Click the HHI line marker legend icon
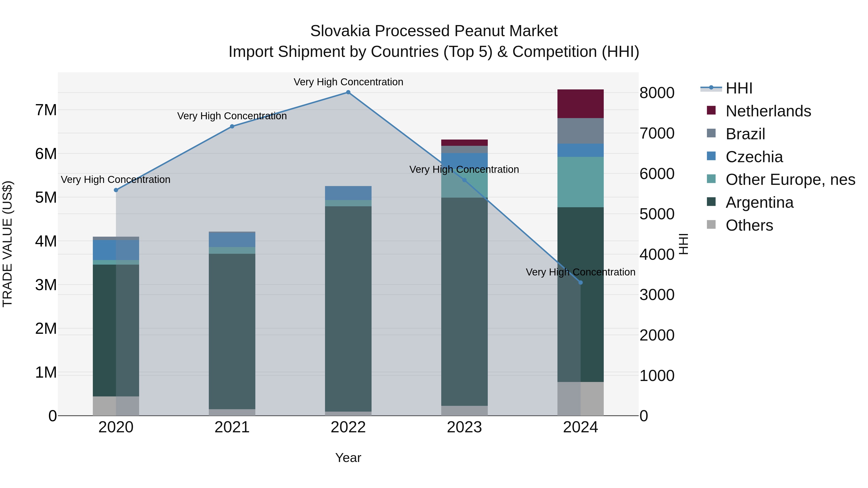Image resolution: width=868 pixels, height=488 pixels. pos(711,87)
